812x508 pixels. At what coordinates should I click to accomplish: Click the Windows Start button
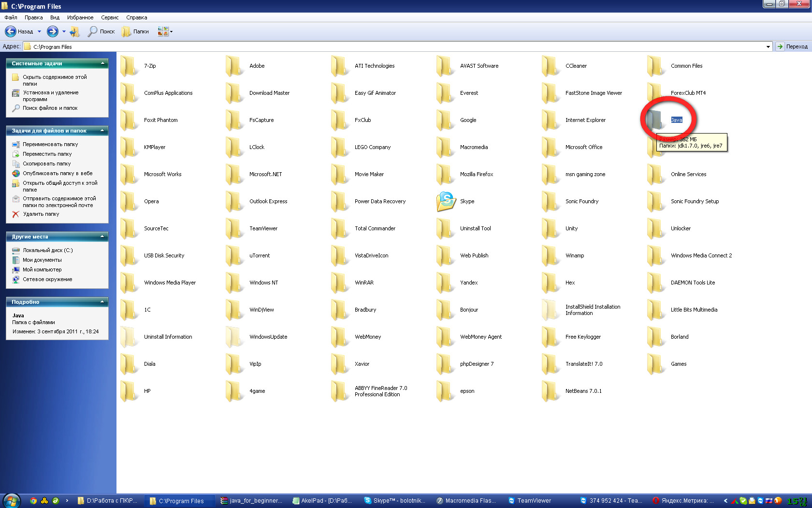[11, 501]
